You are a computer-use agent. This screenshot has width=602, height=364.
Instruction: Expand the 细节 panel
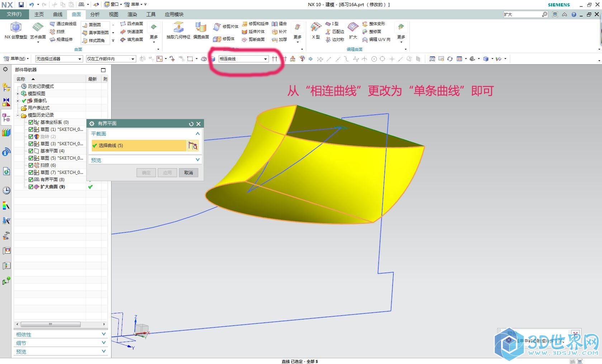pos(104,343)
